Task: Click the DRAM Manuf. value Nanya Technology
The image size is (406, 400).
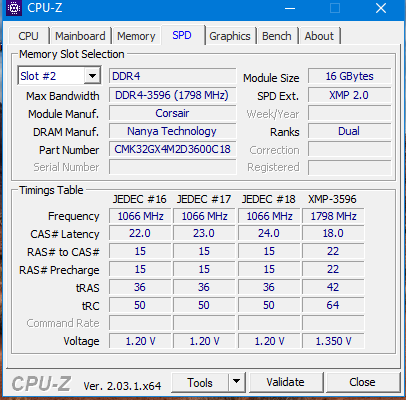Action: [173, 131]
